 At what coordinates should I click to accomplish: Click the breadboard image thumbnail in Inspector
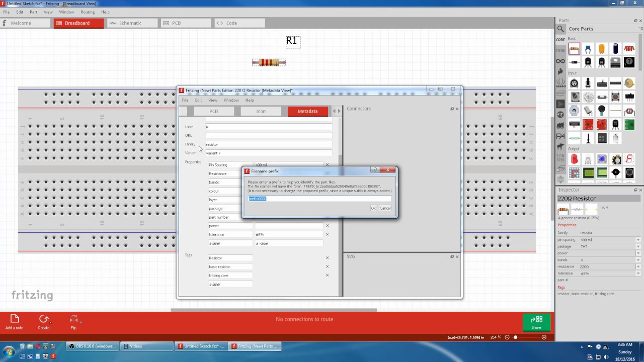coord(563,210)
